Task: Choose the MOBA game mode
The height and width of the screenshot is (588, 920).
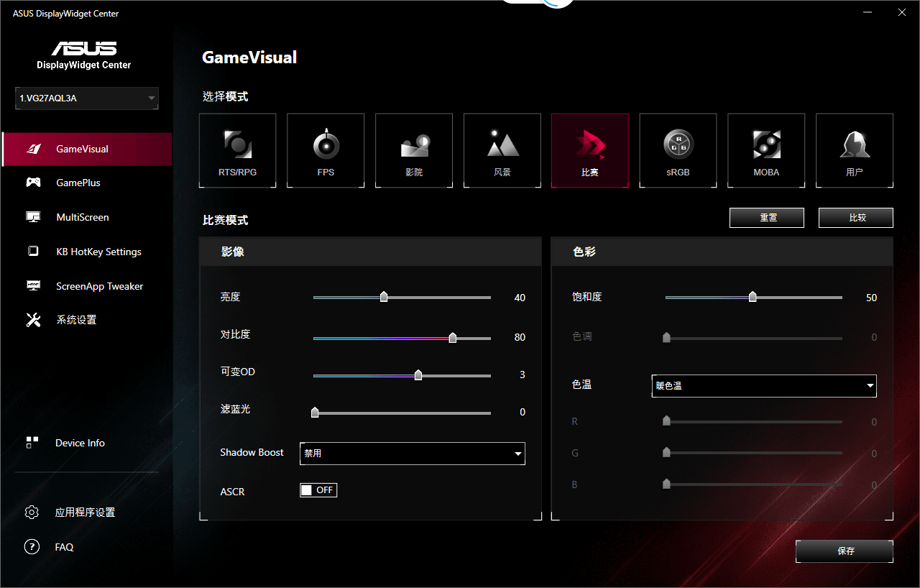Action: tap(766, 150)
